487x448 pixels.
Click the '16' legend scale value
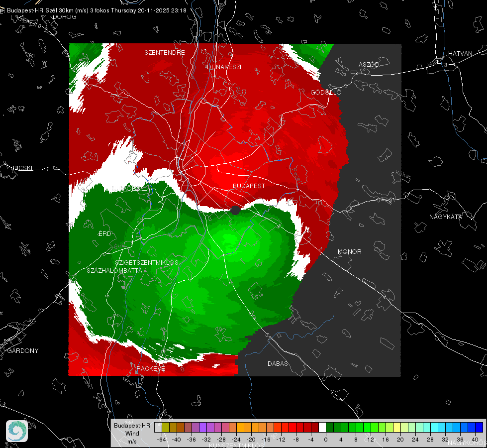(x=386, y=440)
